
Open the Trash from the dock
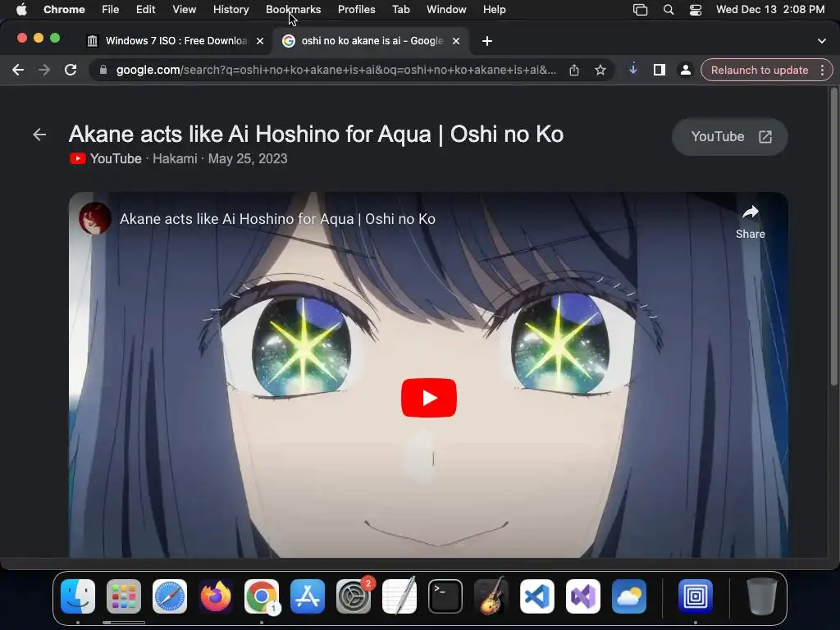click(761, 596)
